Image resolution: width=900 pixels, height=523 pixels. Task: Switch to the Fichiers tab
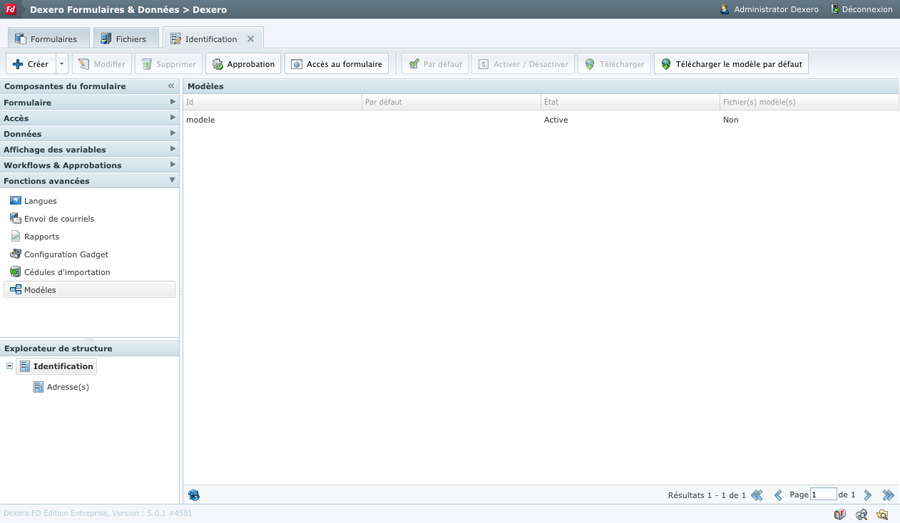pos(124,39)
